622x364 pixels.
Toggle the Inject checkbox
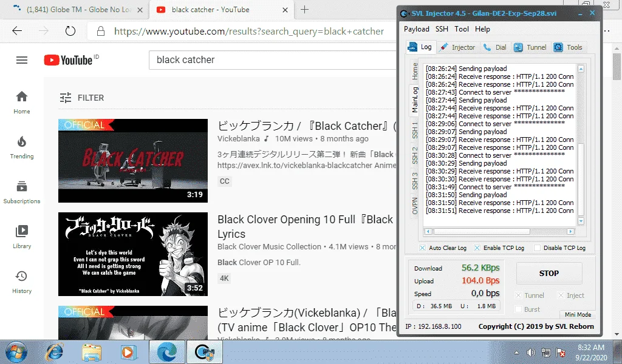(561, 295)
